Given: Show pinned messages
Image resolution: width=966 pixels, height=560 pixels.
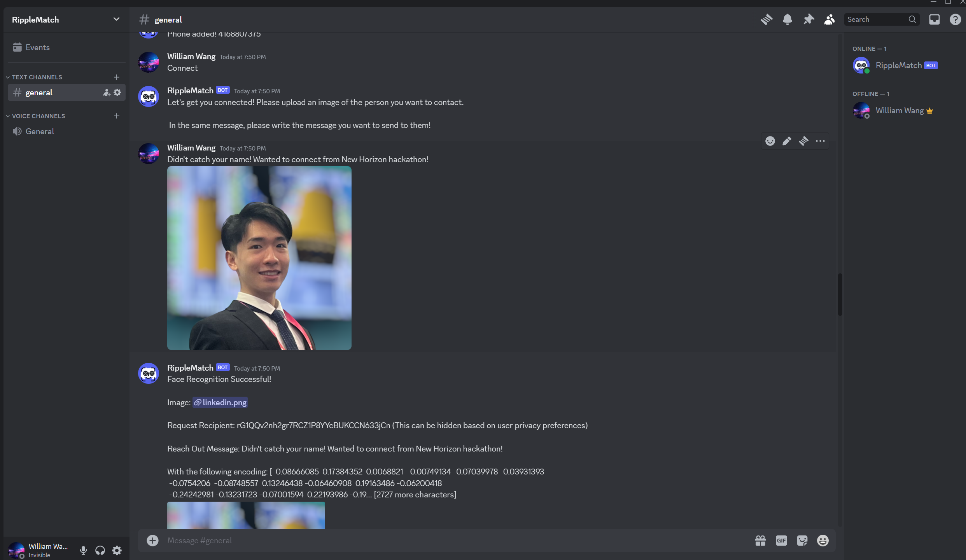Looking at the screenshot, I should [x=808, y=19].
